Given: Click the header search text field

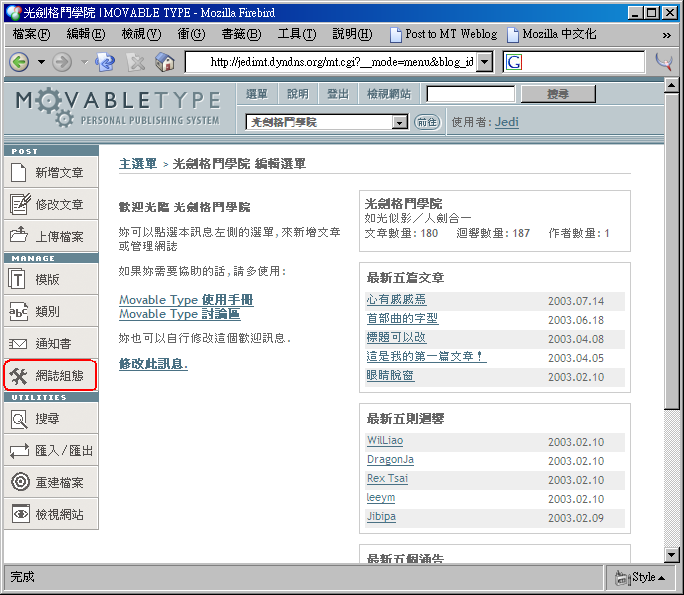Looking at the screenshot, I should tap(471, 94).
